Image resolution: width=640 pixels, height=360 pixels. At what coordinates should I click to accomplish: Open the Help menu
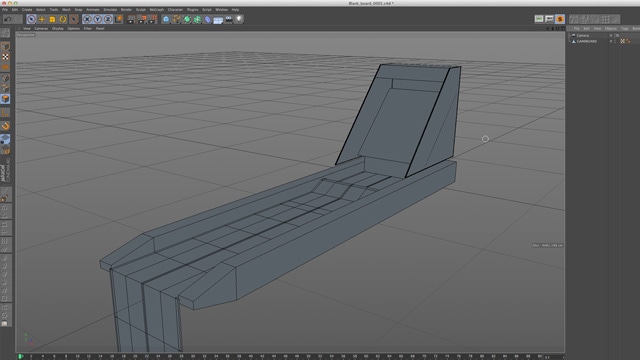pos(235,9)
